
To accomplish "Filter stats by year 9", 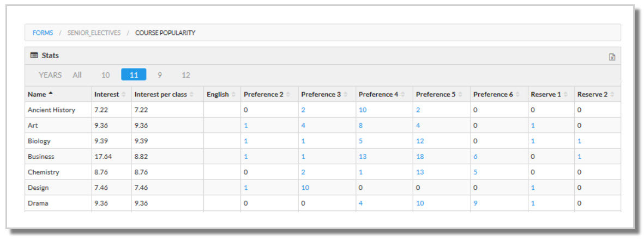I will tap(160, 75).
